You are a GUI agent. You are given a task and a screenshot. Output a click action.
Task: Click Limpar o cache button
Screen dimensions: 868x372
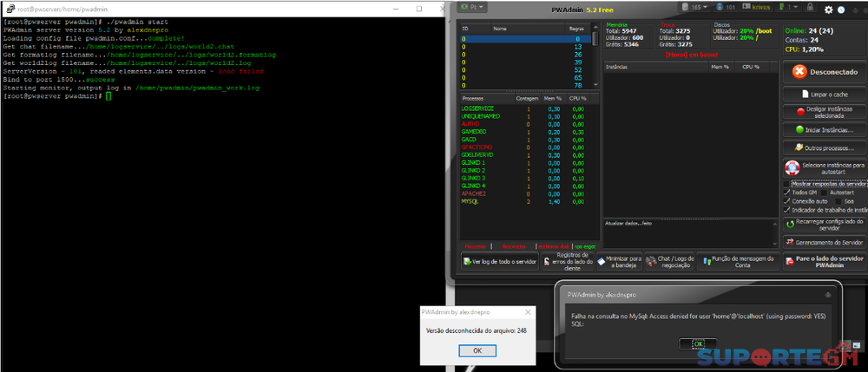[x=825, y=94]
